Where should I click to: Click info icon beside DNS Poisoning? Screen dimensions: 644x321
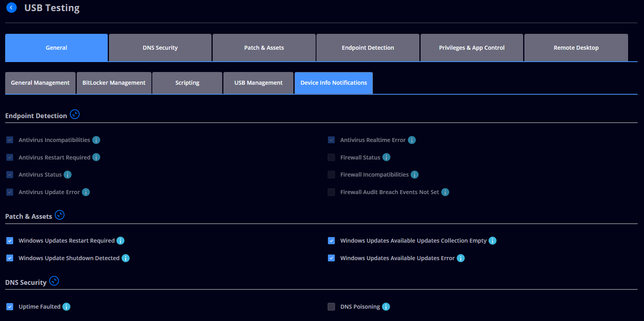click(386, 307)
